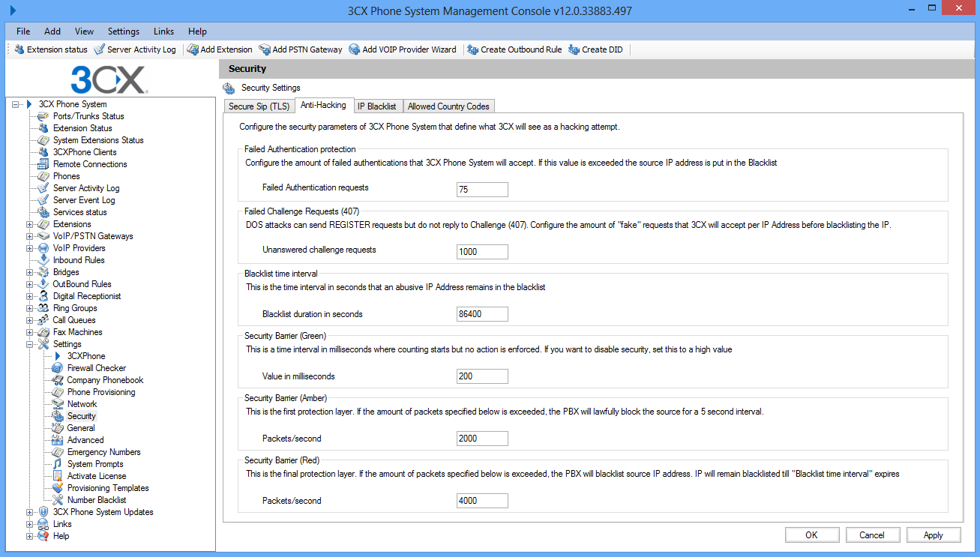
Task: Expand the Extensions tree node
Action: pyautogui.click(x=30, y=224)
